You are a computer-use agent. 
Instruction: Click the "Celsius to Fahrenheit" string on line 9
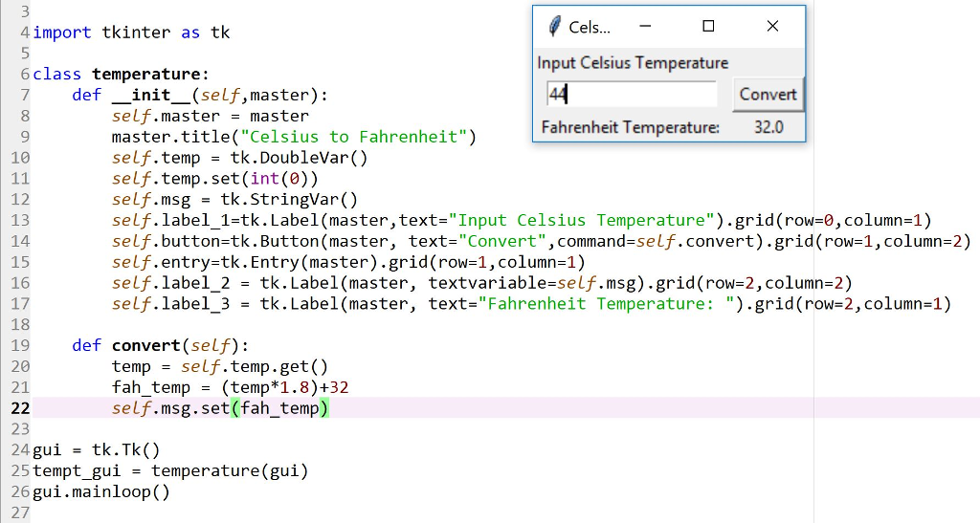353,137
